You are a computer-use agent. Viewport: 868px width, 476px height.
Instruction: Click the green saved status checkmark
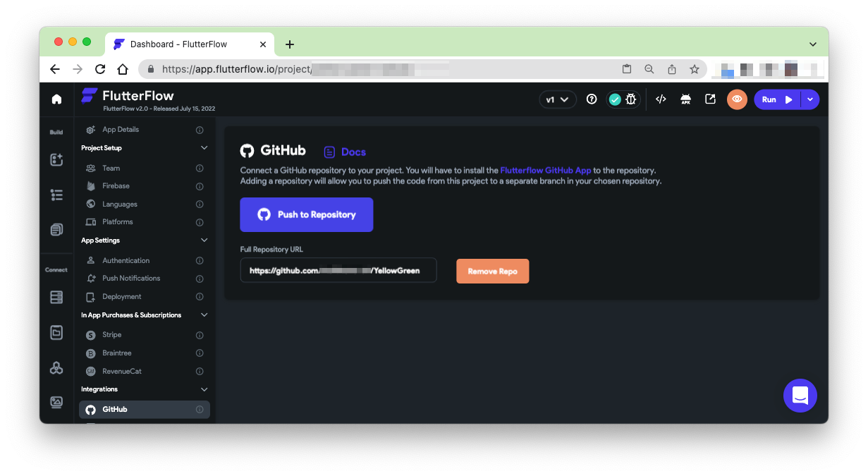[615, 99]
